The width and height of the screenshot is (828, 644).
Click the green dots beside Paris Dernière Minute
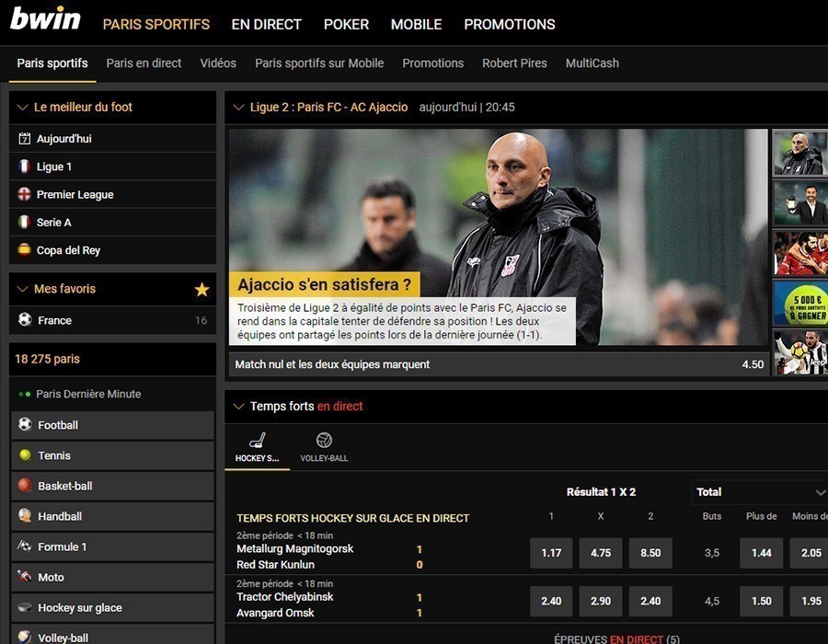click(x=24, y=394)
